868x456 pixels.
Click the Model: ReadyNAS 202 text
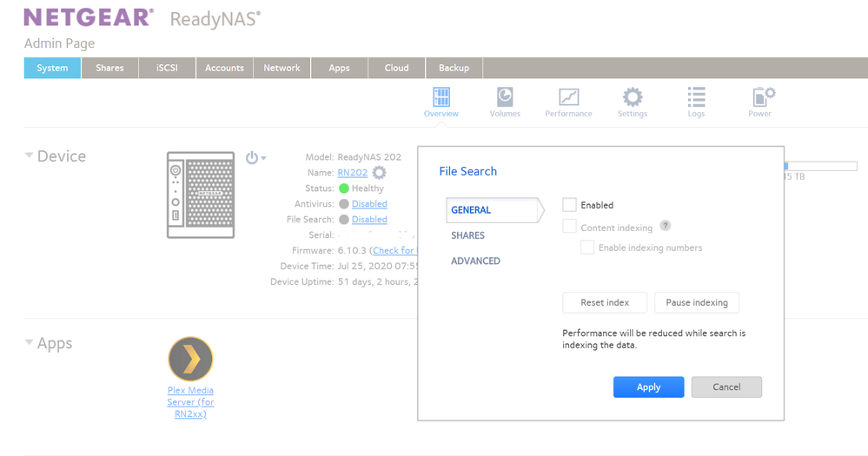coord(353,157)
